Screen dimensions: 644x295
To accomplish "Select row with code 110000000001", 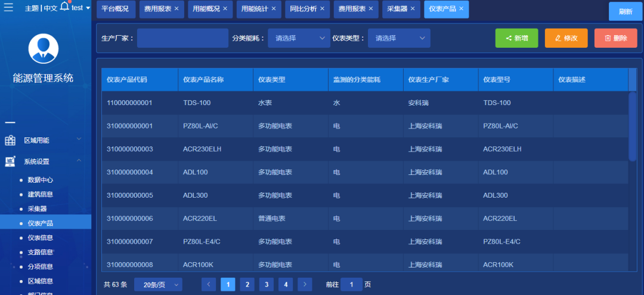I will point(365,103).
